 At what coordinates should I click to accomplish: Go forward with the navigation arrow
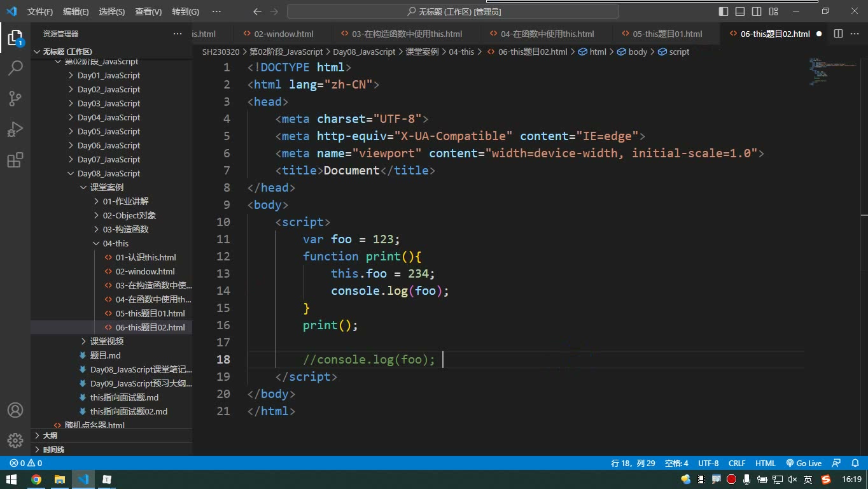pos(274,11)
